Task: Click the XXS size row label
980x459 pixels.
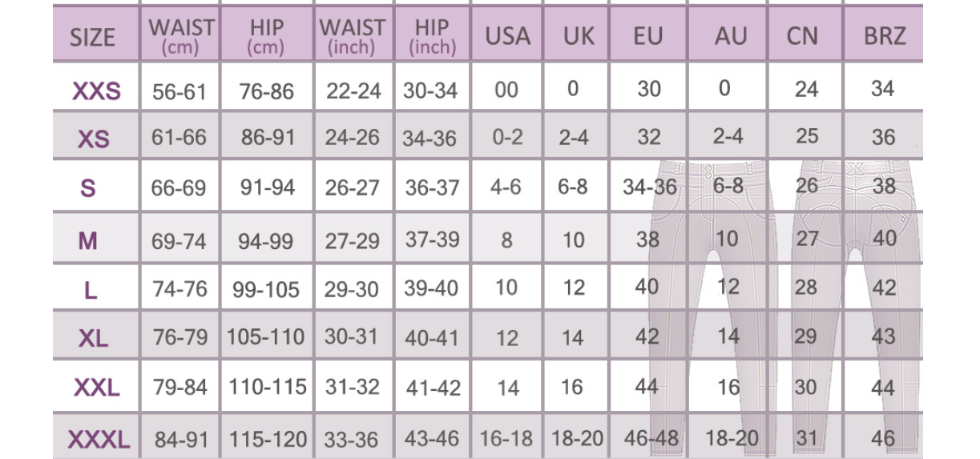Action: [96, 91]
